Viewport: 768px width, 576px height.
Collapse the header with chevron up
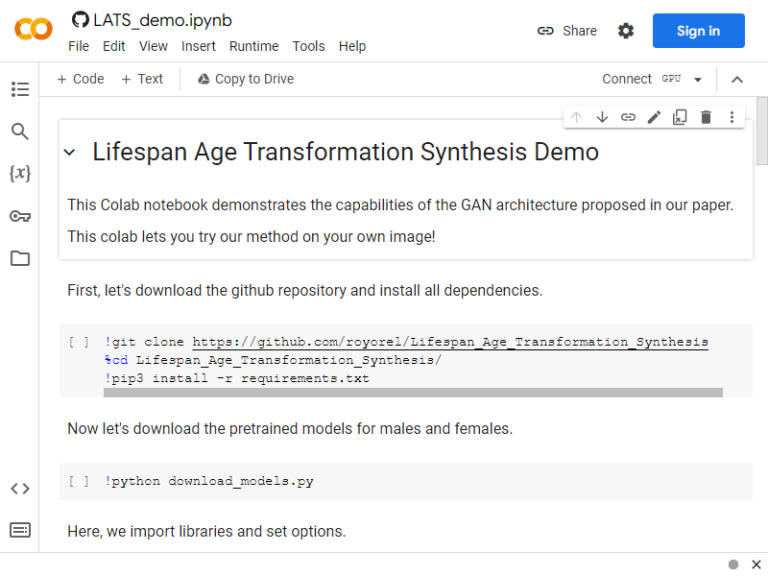tap(737, 79)
